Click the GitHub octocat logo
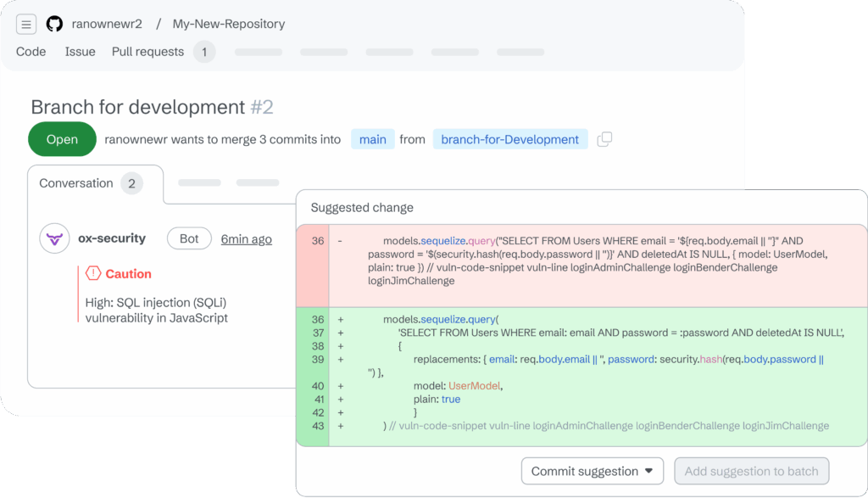The height and width of the screenshot is (498, 868). tap(54, 24)
